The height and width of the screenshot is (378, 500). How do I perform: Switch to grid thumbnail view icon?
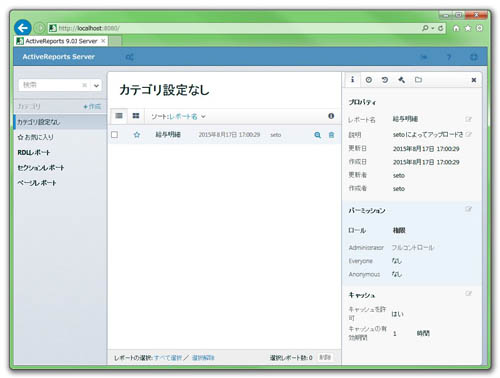(x=136, y=116)
